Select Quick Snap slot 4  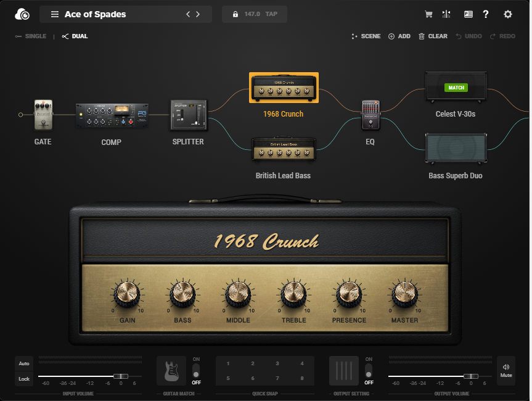pos(302,363)
